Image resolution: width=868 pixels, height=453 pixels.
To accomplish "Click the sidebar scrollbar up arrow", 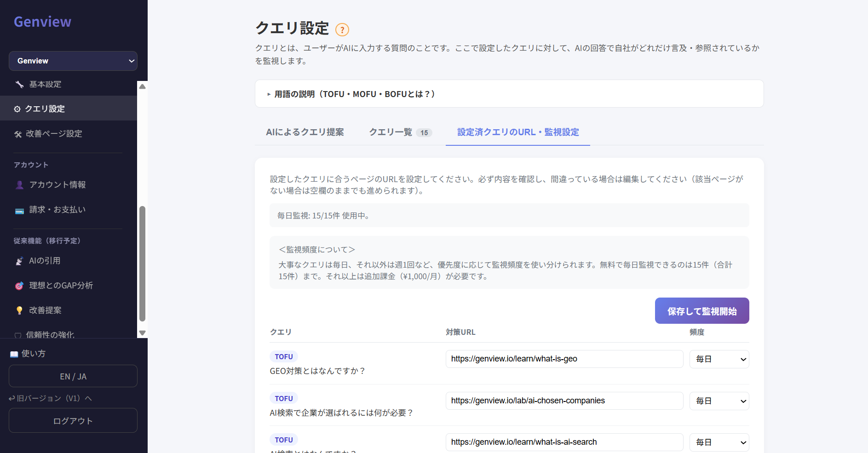I will (143, 86).
